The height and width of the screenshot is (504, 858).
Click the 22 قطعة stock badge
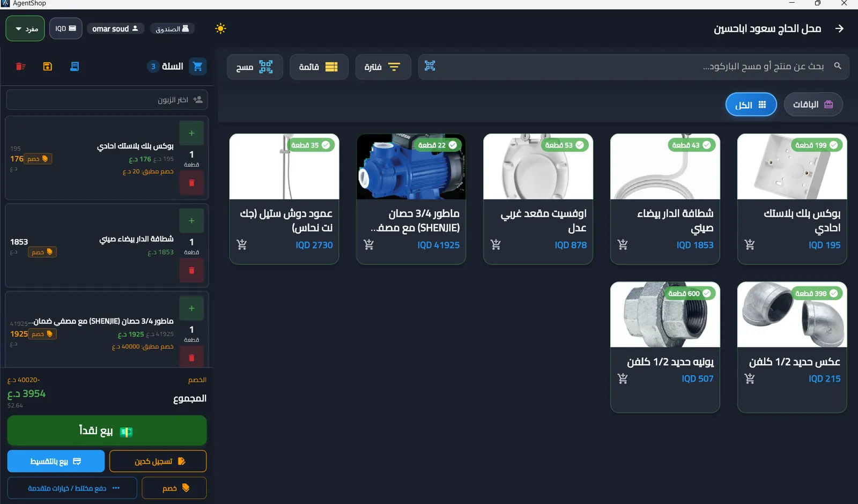pos(438,145)
